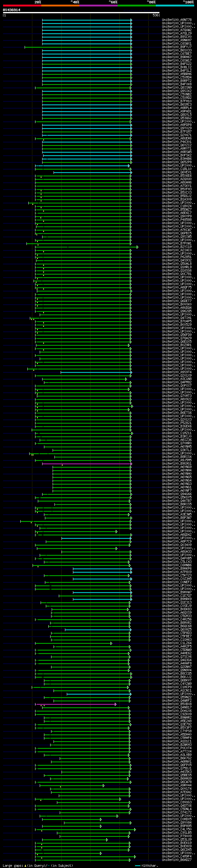
Task: Open hit UniRef100_Q03409
Action: coord(177,545)
